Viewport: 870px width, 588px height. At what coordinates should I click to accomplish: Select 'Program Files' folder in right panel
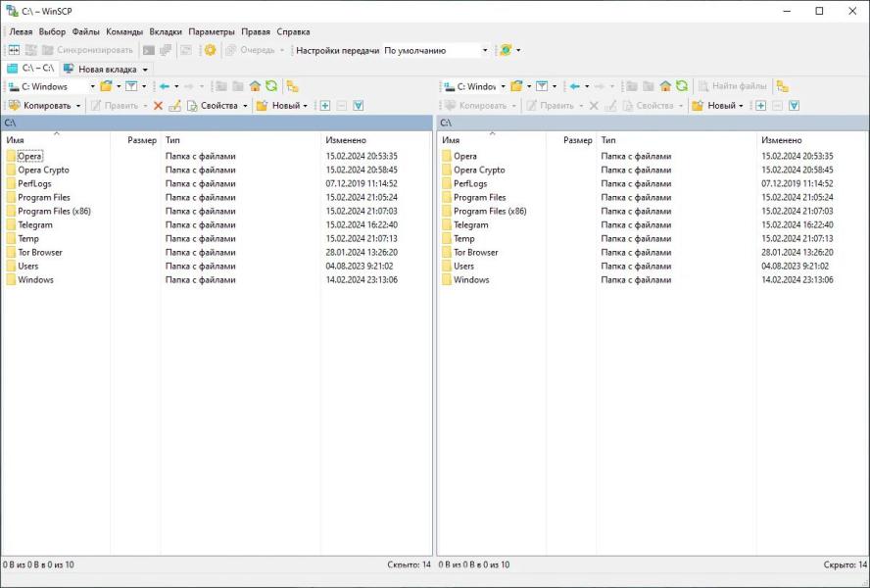[479, 197]
